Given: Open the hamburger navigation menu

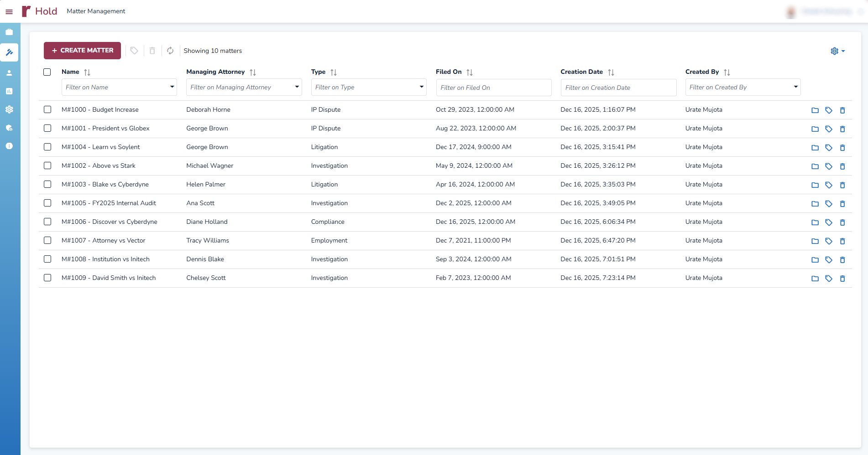Looking at the screenshot, I should 9,12.
